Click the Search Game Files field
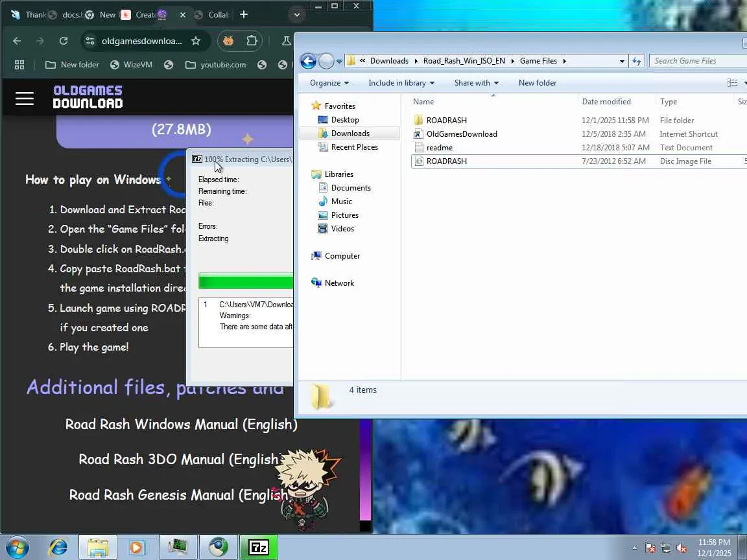Screen dimensions: 747x560 [698, 61]
